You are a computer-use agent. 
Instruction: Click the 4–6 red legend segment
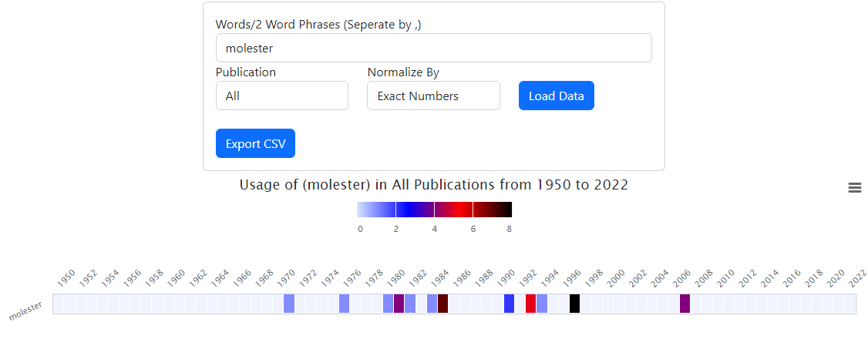454,210
